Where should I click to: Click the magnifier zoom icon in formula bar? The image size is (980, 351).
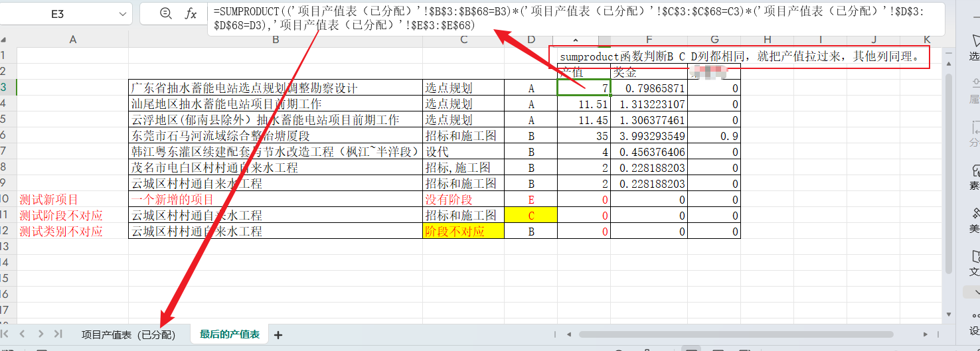click(165, 14)
